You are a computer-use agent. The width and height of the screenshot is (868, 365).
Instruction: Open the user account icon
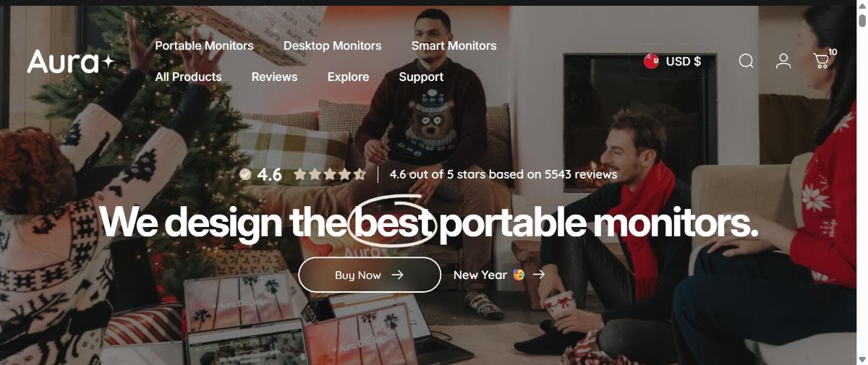pyautogui.click(x=783, y=61)
